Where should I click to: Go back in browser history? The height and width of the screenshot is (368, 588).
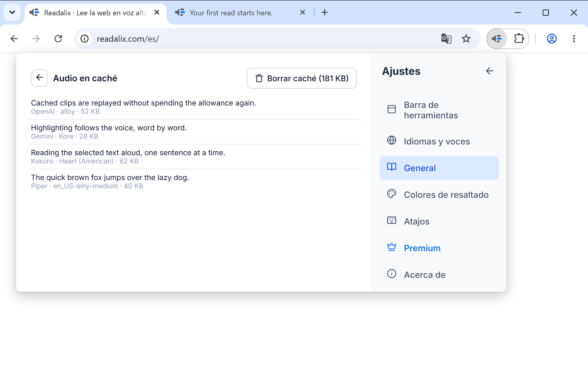tap(14, 39)
